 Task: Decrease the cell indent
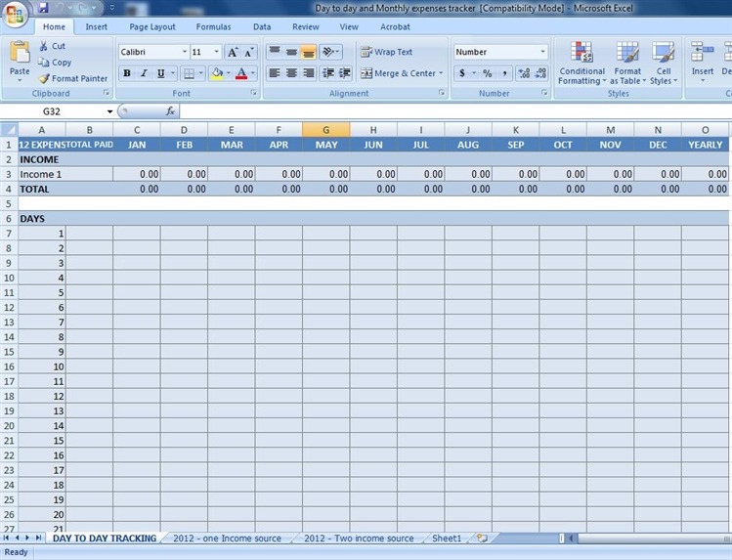tap(328, 73)
